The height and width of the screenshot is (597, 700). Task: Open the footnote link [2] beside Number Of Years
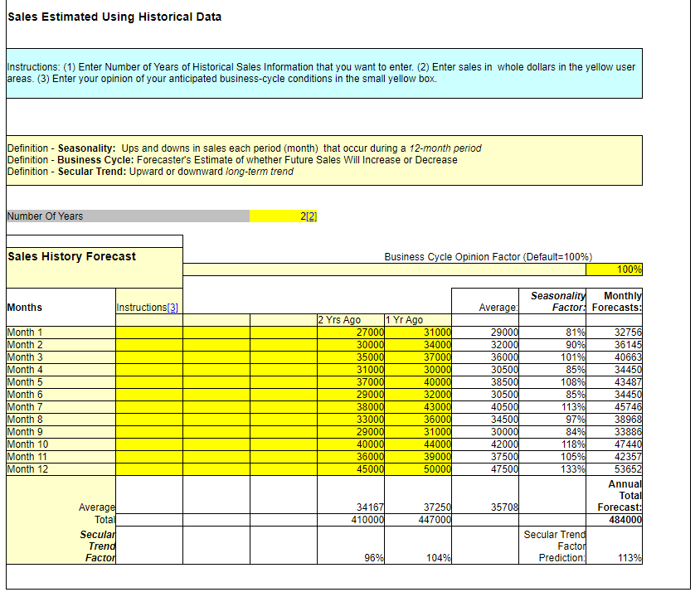[x=314, y=216]
